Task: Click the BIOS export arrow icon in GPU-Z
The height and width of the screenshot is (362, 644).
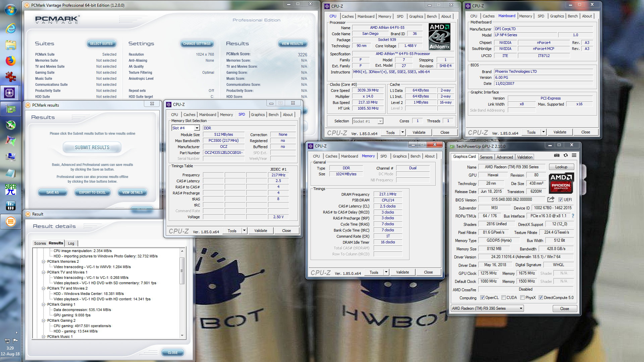Action: 551,199
